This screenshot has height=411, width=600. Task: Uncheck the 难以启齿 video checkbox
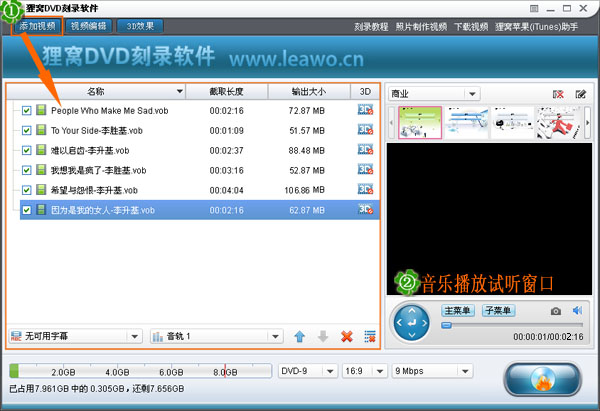(x=26, y=150)
